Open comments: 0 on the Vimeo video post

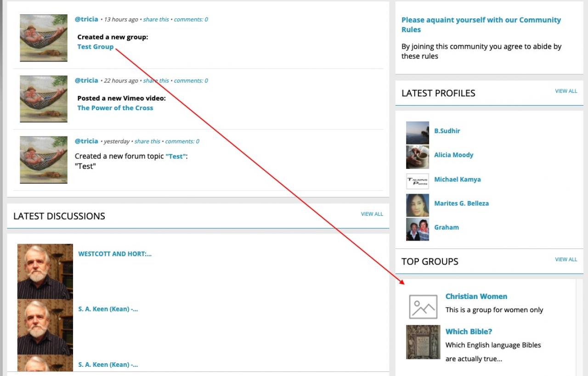(191, 80)
